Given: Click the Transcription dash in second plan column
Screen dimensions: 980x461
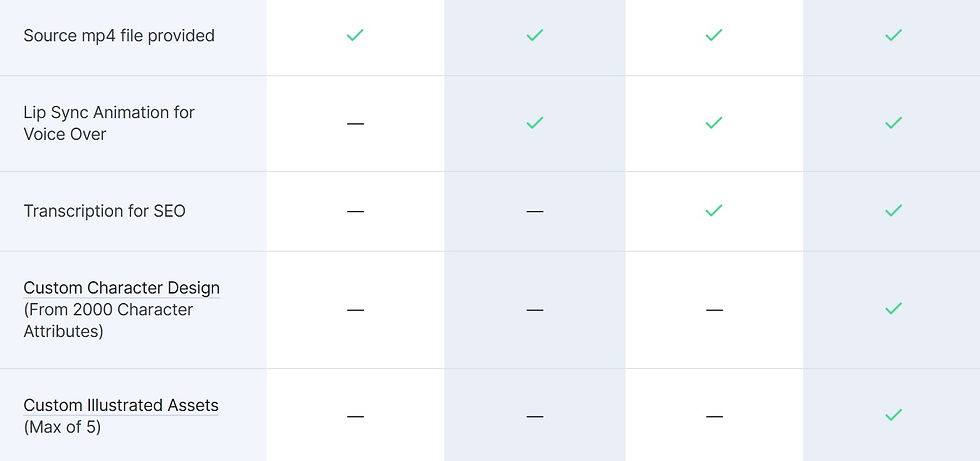Looking at the screenshot, I should pos(535,211).
